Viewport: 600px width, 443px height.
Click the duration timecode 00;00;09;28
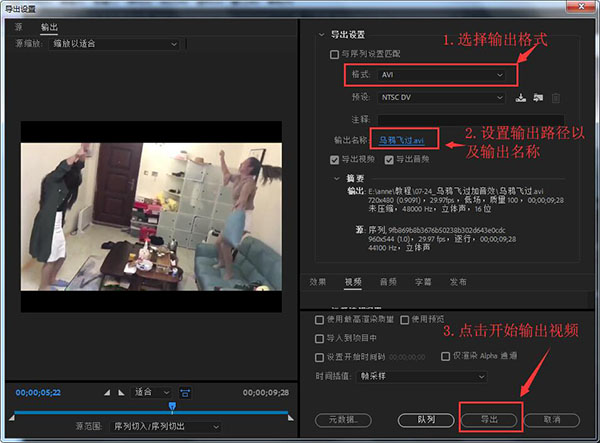coord(266,393)
